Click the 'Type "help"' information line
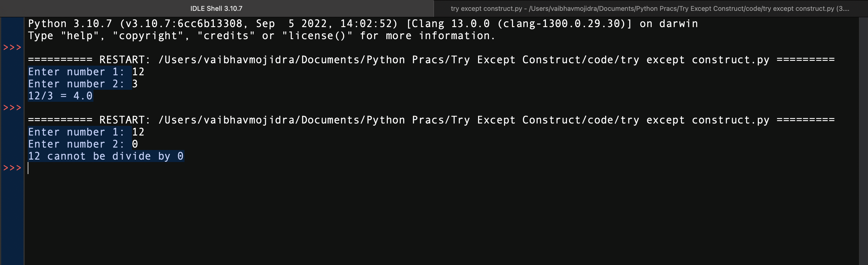Viewport: 868px width, 265px height. tap(262, 36)
